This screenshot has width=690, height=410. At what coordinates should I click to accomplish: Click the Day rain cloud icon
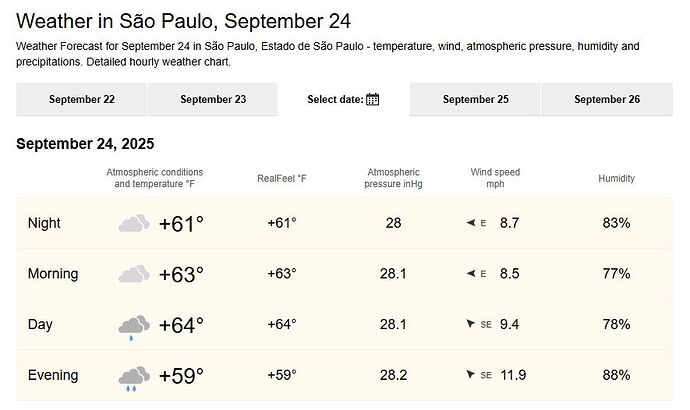pyautogui.click(x=133, y=326)
